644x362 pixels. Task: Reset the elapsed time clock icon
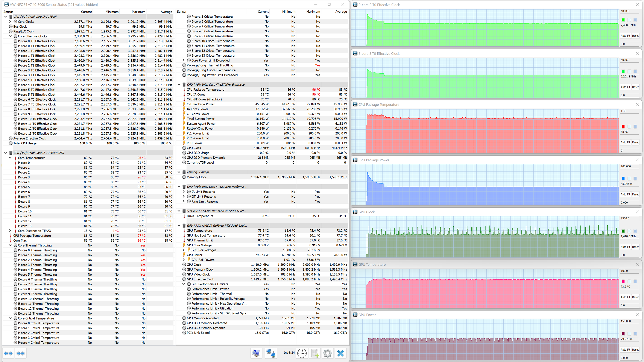[302, 353]
